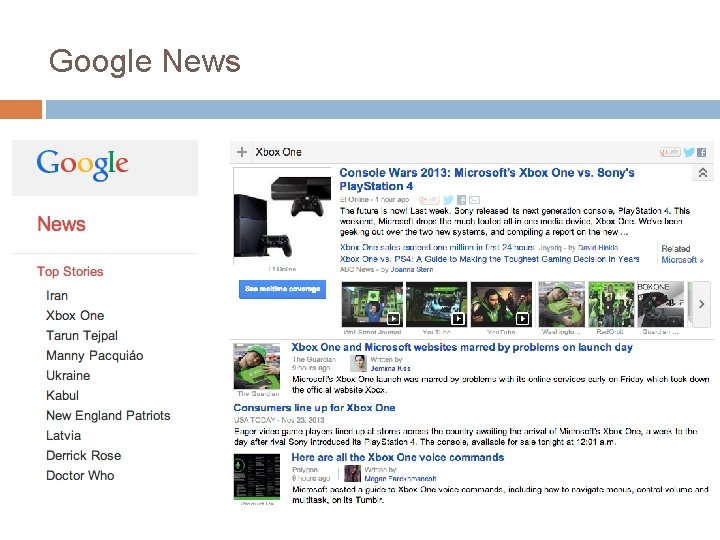Image resolution: width=720 pixels, height=540 pixels.
Task: Select Top Stories in the sidebar
Action: (70, 271)
